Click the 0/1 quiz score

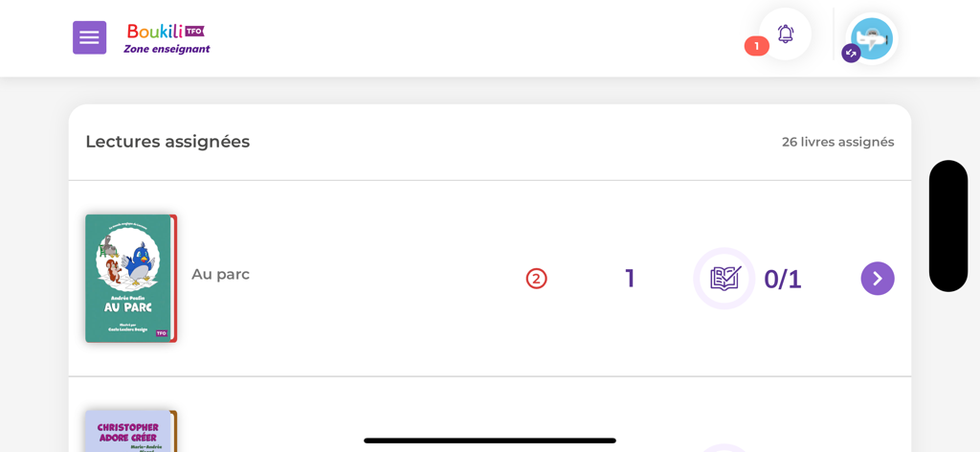coord(782,280)
